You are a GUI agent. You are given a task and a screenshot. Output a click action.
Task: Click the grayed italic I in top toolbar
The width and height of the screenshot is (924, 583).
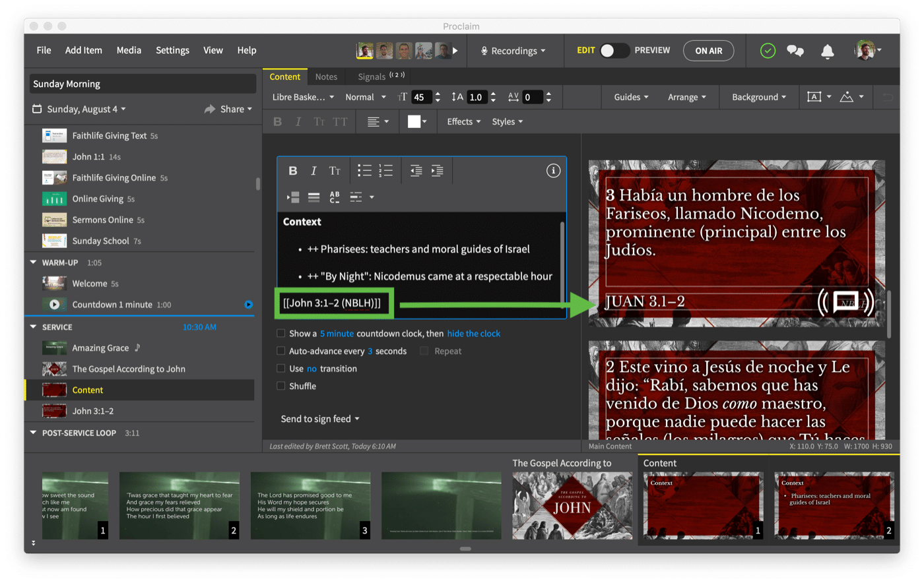click(x=298, y=122)
